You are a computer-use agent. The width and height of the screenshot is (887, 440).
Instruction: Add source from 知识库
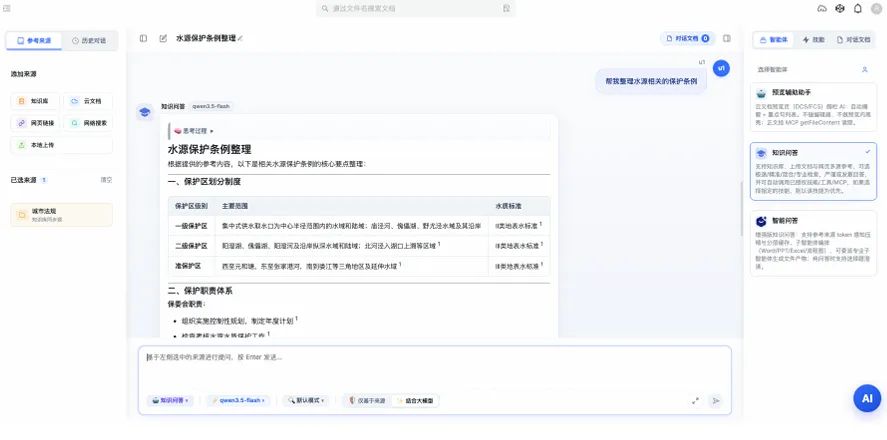point(35,101)
